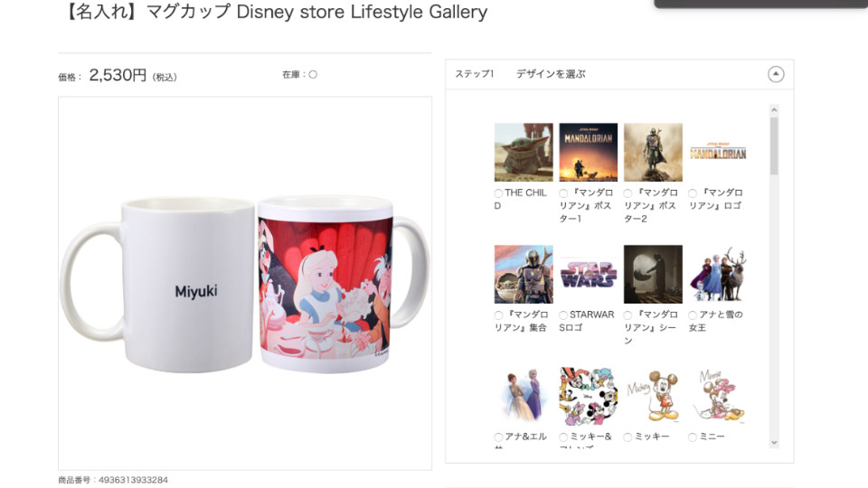
Task: Click the design list scrollbar down arrow
Action: [775, 443]
